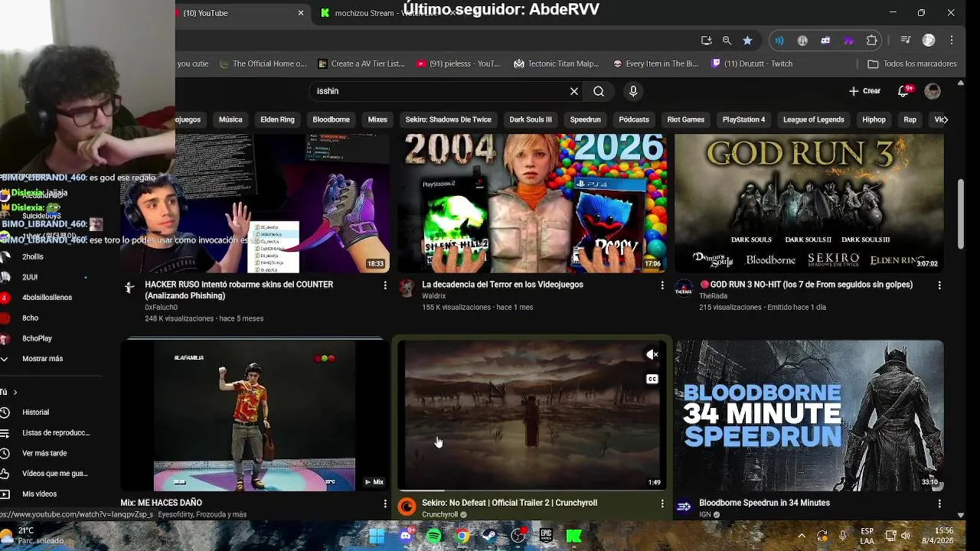Open the Todos los marcadores folder
This screenshot has height=551, width=980.
tap(912, 64)
